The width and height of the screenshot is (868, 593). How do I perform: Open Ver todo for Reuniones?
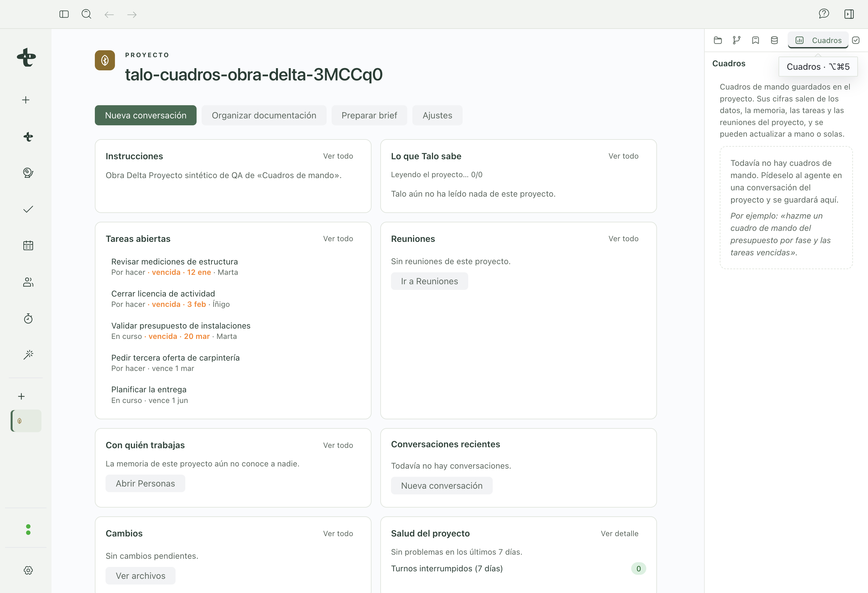point(623,238)
